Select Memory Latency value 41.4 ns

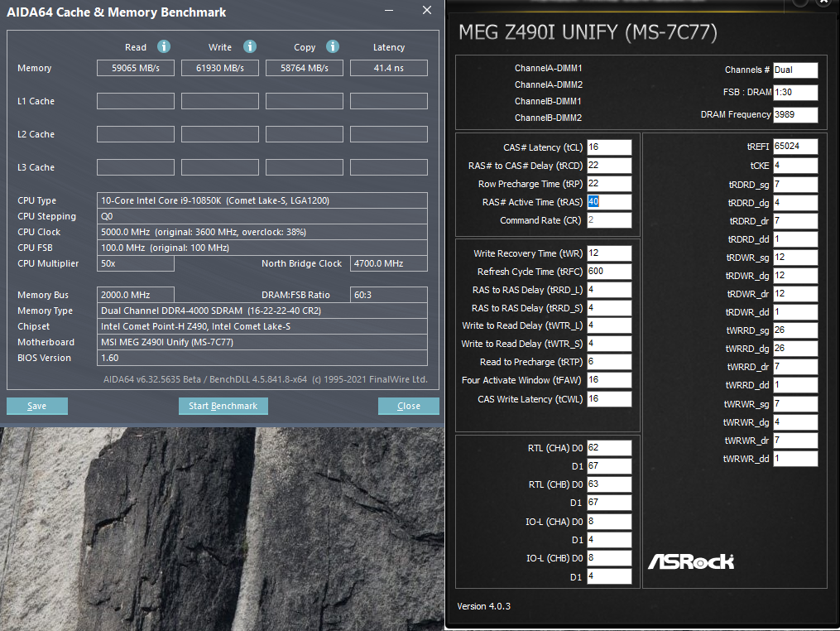tap(389, 68)
